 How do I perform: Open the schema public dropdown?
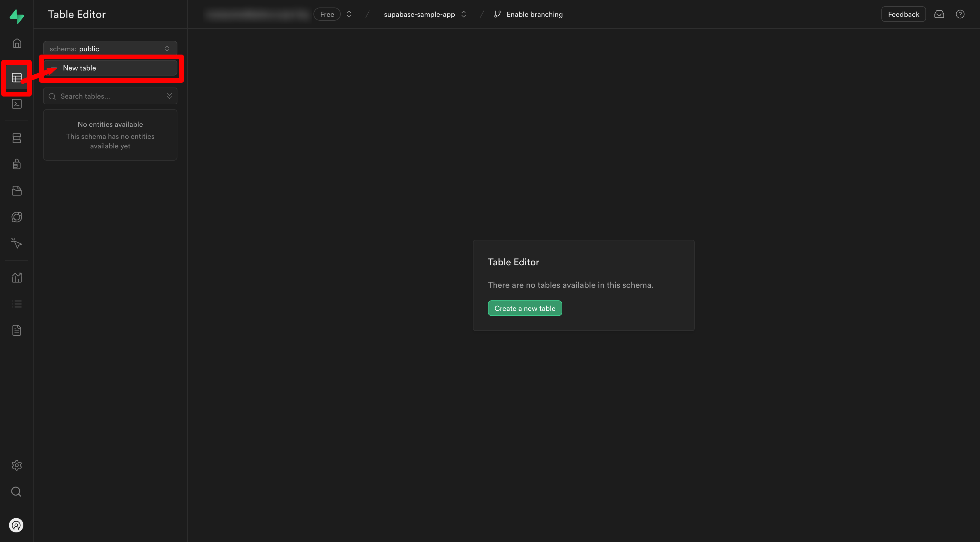(110, 49)
